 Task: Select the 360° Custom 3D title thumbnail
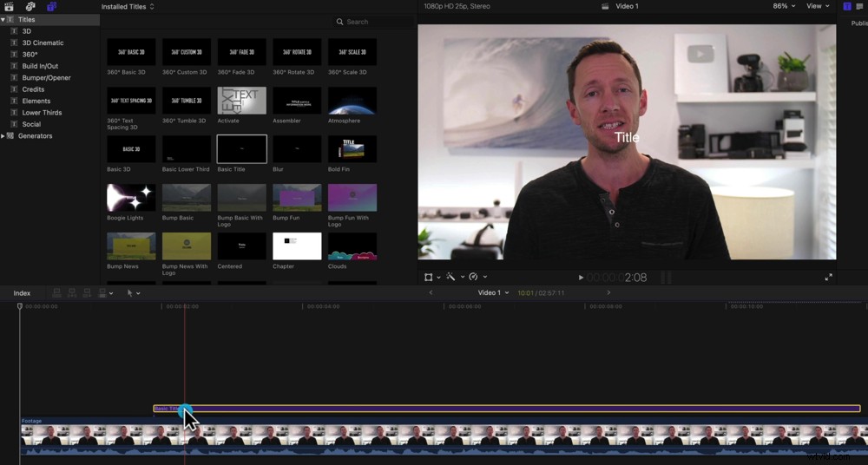[187, 52]
